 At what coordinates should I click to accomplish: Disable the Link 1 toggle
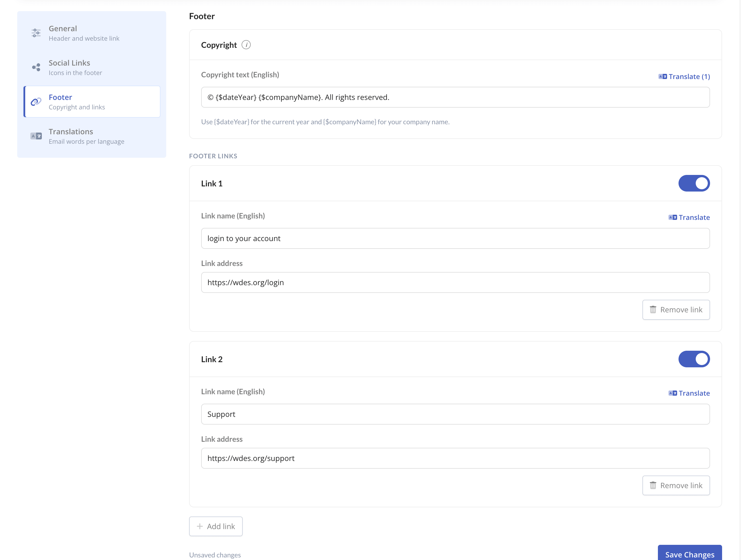694,184
